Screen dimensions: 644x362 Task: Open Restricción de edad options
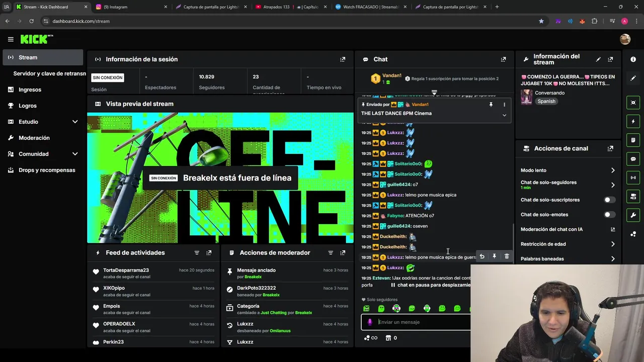tap(568, 244)
